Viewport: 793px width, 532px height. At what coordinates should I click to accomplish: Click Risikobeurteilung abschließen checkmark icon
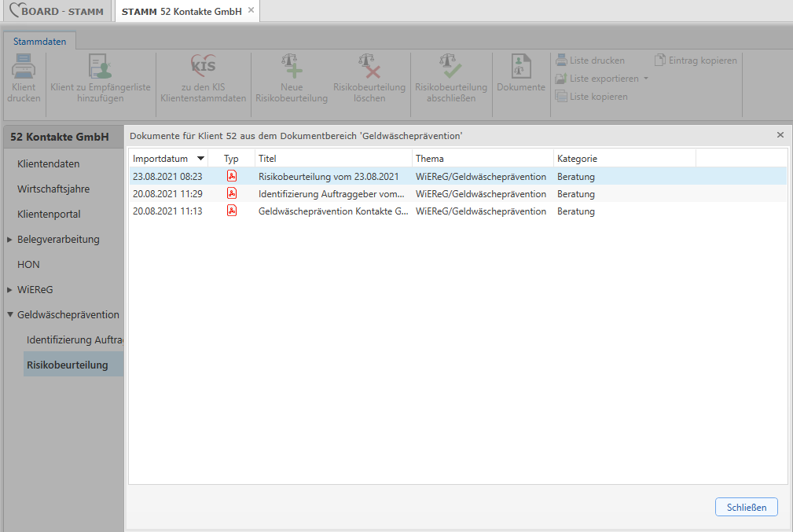tap(450, 66)
